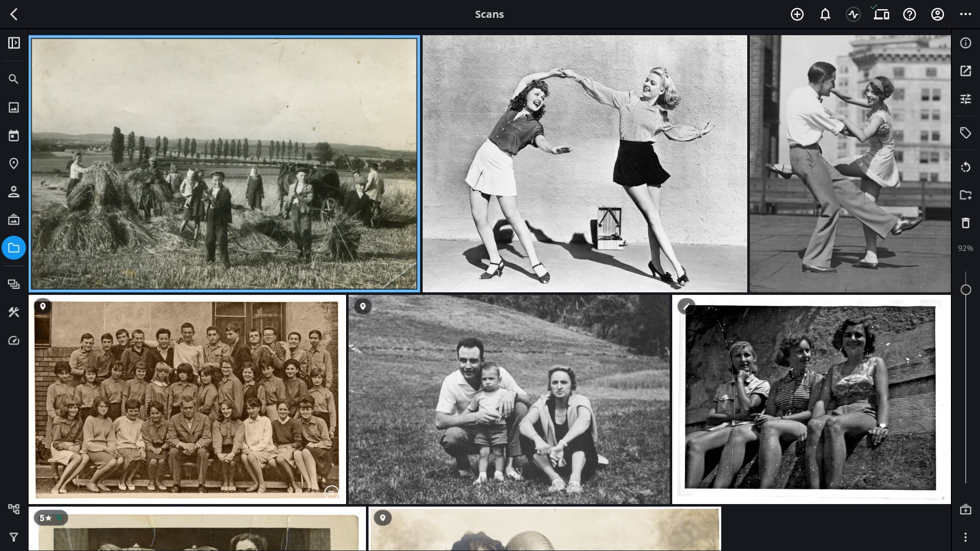The image size is (980, 551).
Task: Open the help question mark icon
Action: pos(910,14)
